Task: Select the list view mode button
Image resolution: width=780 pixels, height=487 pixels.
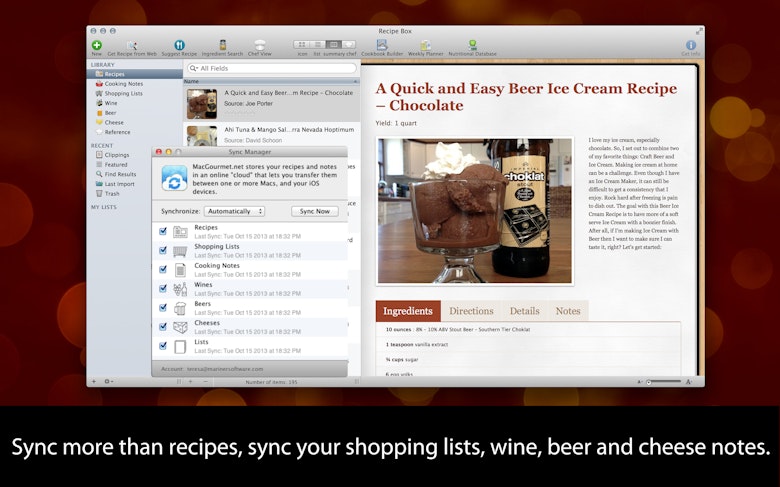Action: pyautogui.click(x=317, y=45)
